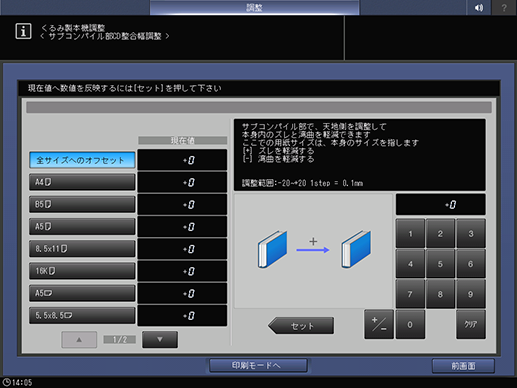Select the B5 portrait paper size row
This screenshot has width=517, height=388.
pos(82,204)
